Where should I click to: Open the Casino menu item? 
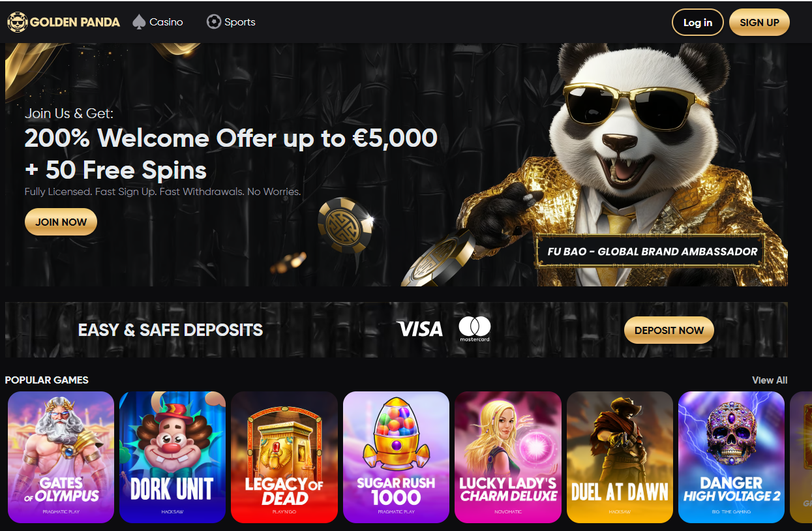pos(157,22)
